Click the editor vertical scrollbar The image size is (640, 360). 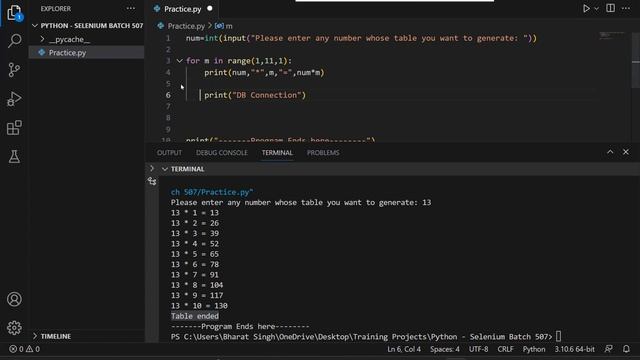pos(636,61)
